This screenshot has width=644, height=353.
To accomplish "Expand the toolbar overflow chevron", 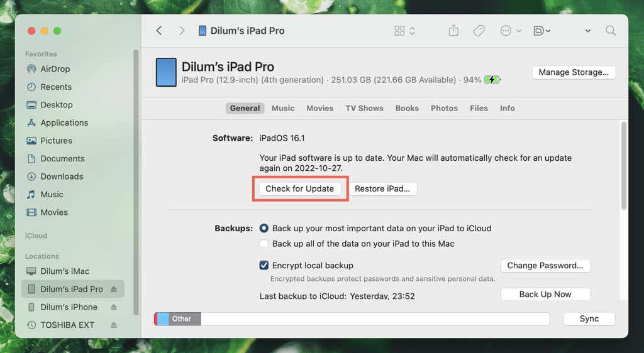I will (x=588, y=31).
